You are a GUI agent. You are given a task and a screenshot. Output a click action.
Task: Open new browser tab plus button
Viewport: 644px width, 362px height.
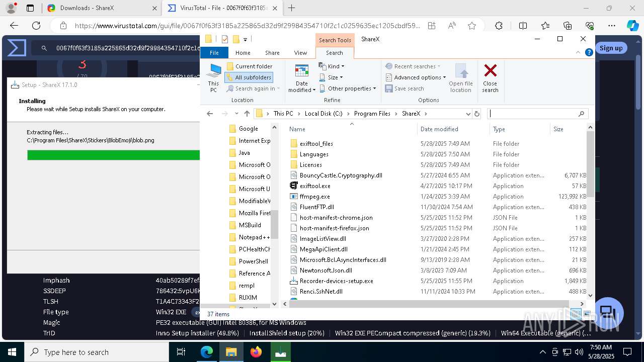pyautogui.click(x=291, y=8)
